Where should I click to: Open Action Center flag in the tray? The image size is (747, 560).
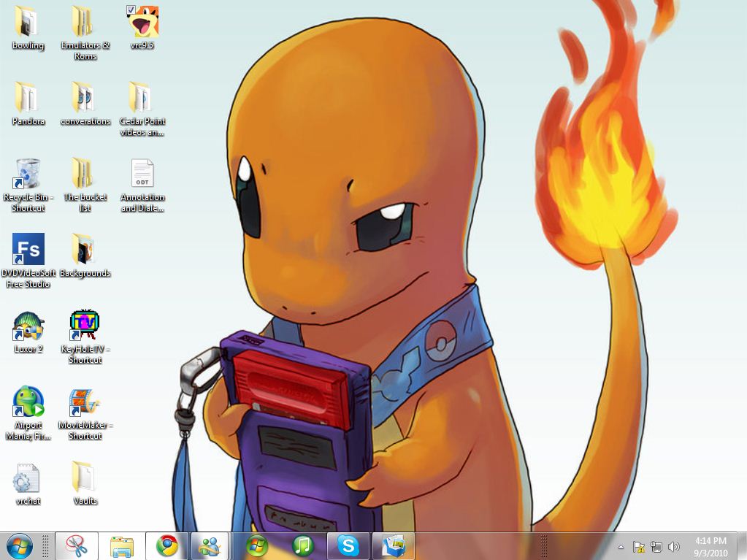[638, 547]
